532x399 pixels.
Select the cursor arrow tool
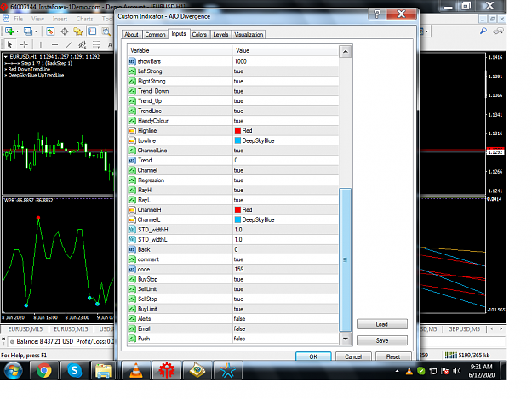pyautogui.click(x=9, y=44)
